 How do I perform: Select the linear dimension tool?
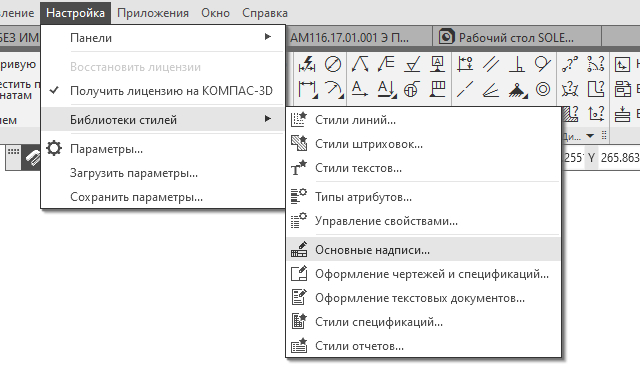tap(307, 89)
